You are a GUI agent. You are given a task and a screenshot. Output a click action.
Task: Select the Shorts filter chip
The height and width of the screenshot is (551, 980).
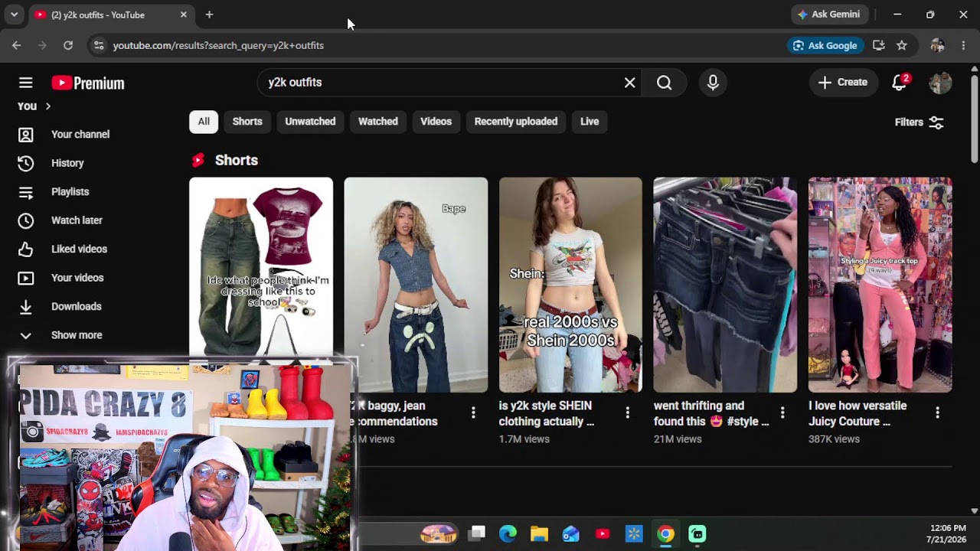click(x=247, y=122)
